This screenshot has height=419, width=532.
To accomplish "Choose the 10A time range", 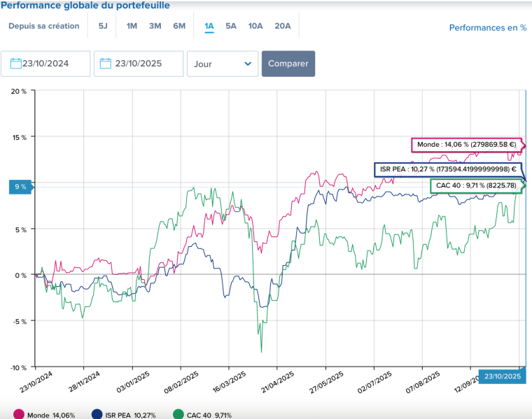I will (255, 27).
